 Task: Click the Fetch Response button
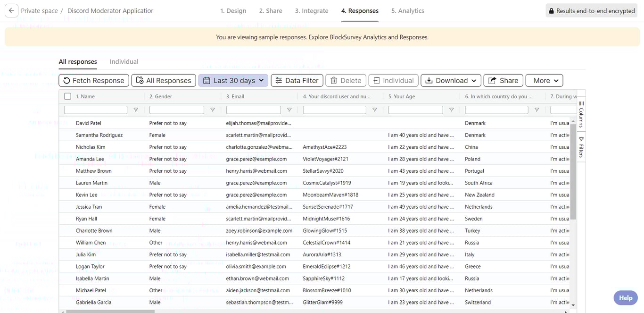(x=94, y=81)
